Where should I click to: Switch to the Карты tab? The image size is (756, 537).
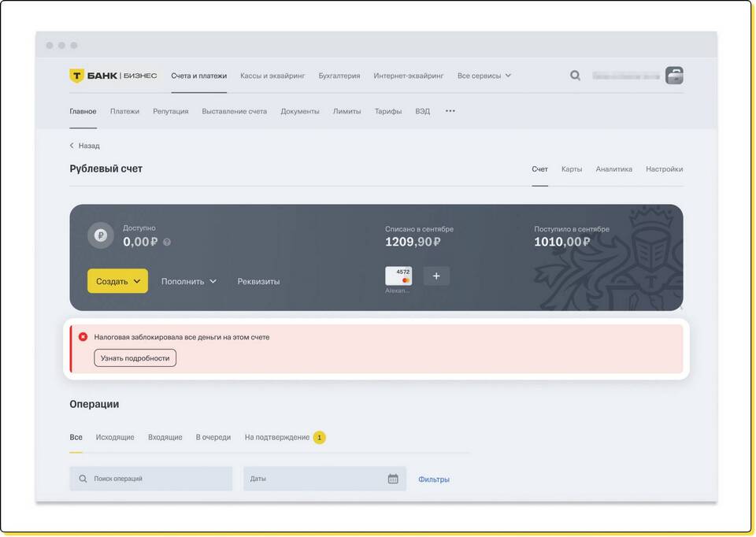click(x=572, y=169)
